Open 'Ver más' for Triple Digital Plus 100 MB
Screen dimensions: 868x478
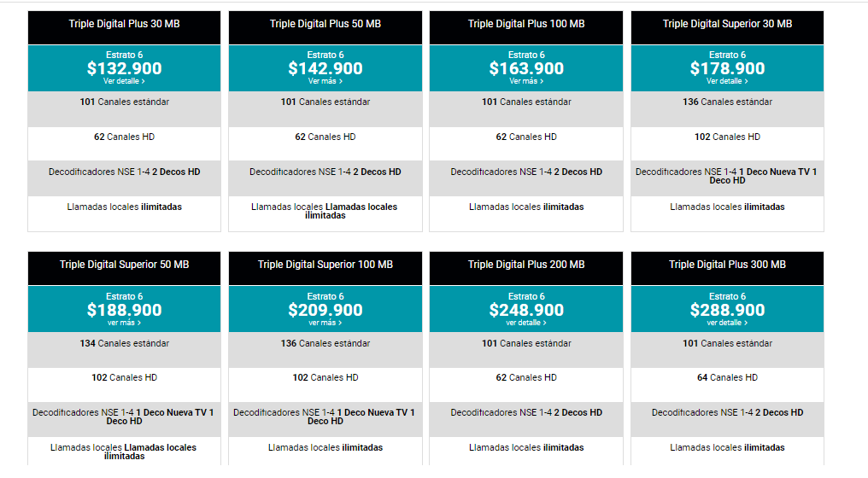(x=526, y=81)
